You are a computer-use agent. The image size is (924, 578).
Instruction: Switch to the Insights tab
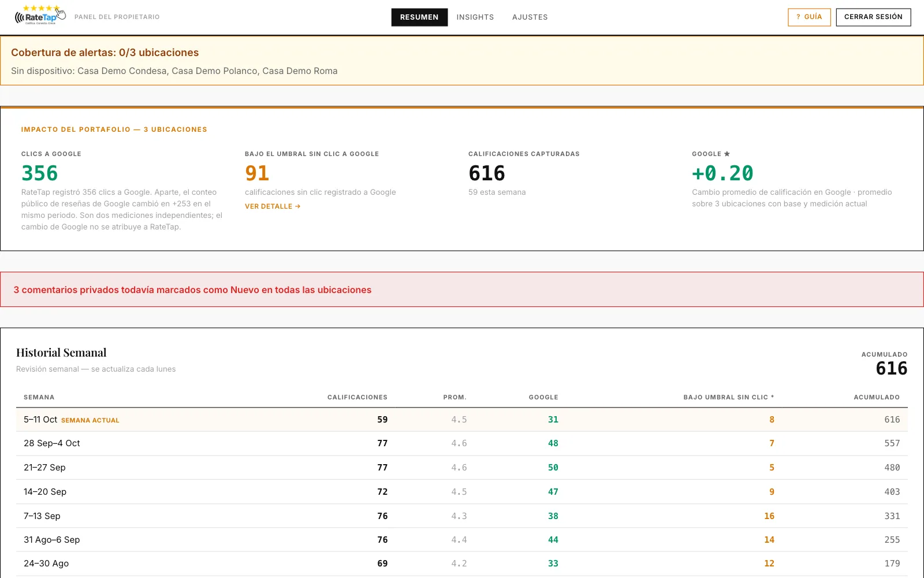click(x=475, y=17)
